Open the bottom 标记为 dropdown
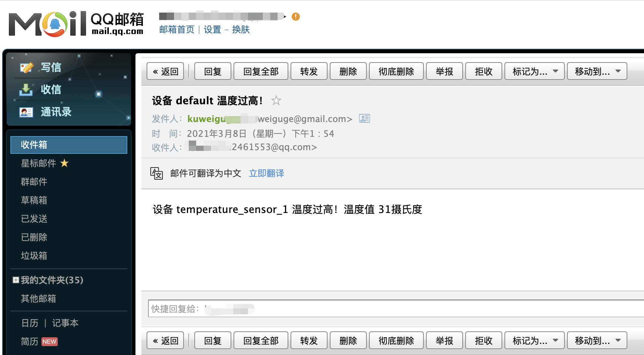Screen dimensions: 644x355 tap(534, 341)
